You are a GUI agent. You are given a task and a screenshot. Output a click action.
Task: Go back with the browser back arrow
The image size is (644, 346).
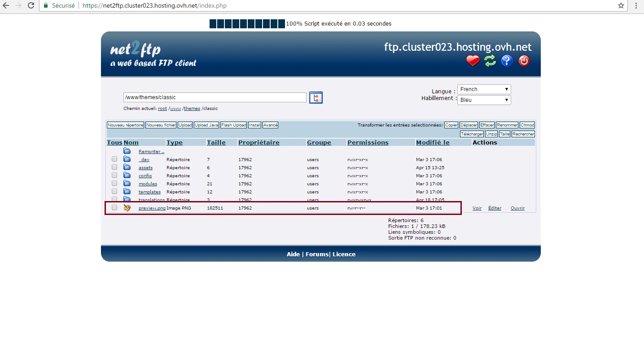(6, 6)
